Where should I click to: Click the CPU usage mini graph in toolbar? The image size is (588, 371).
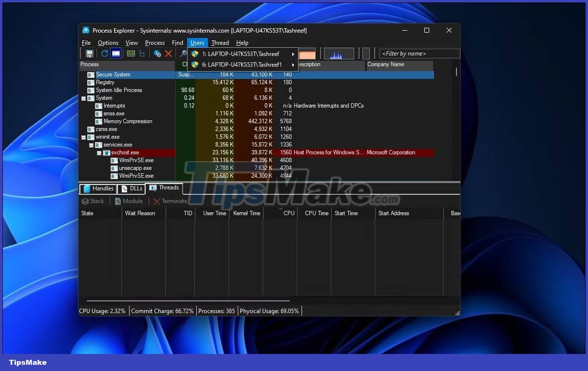(339, 54)
